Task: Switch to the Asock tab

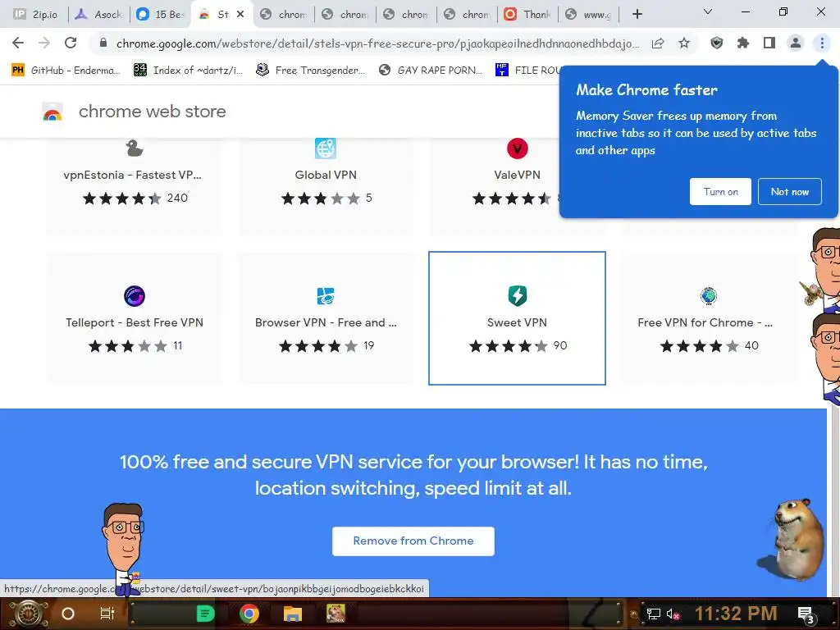Action: point(99,15)
